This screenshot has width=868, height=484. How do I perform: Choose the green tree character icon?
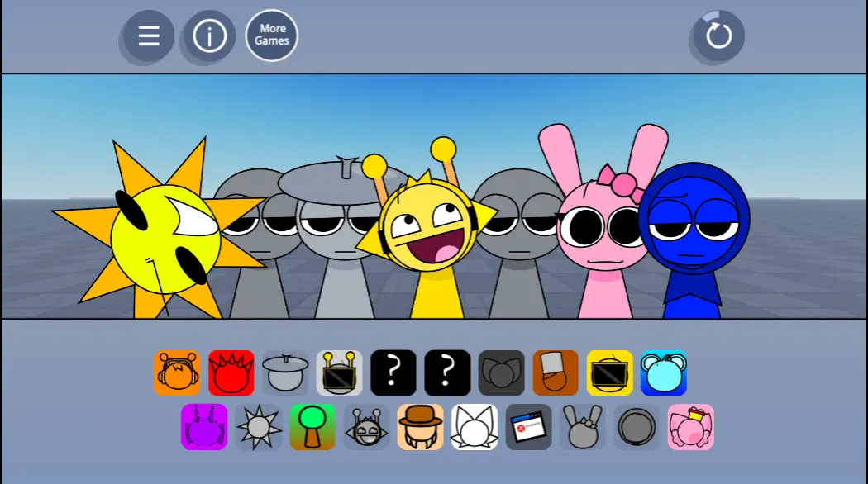312,427
